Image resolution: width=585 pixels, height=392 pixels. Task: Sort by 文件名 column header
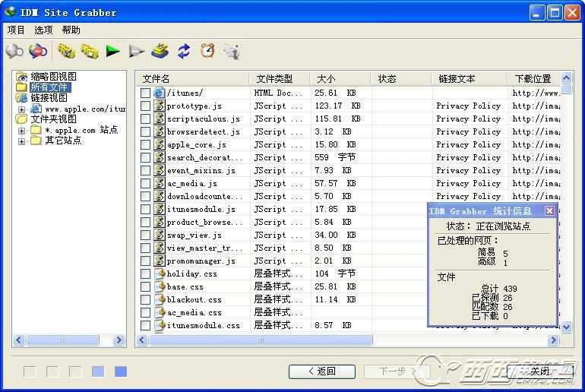coord(193,79)
